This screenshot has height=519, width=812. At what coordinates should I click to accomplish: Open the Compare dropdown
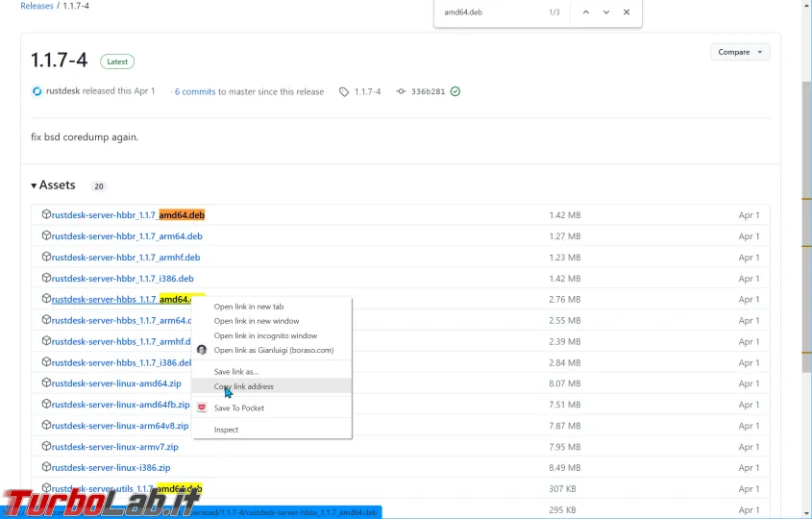tap(740, 52)
